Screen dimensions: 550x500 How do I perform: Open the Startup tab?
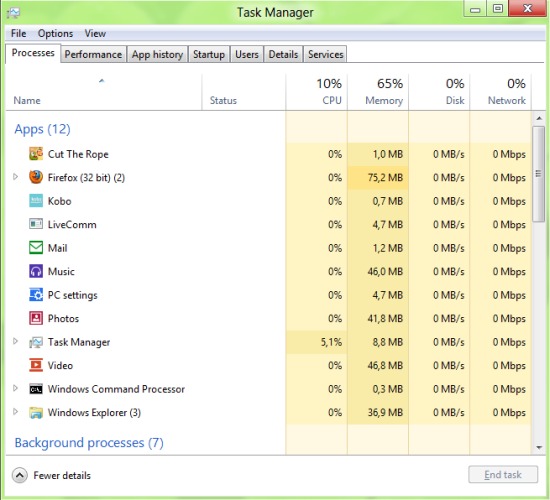pyautogui.click(x=209, y=54)
